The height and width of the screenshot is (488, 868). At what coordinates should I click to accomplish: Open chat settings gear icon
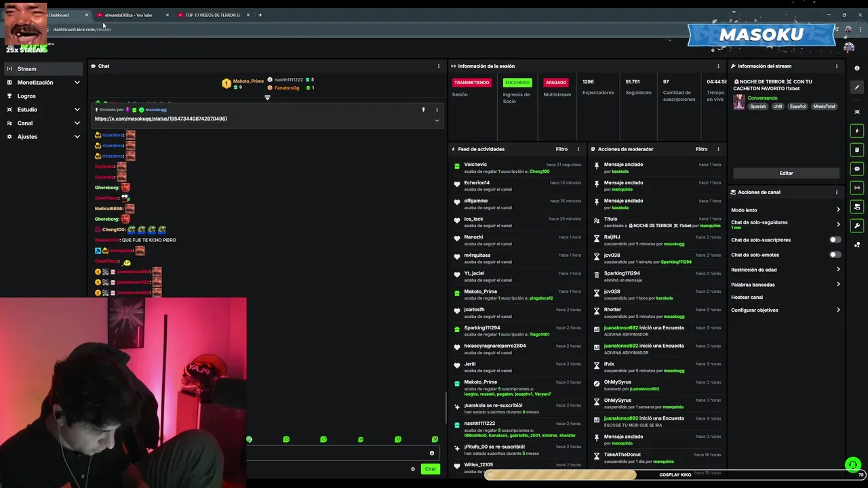412,469
